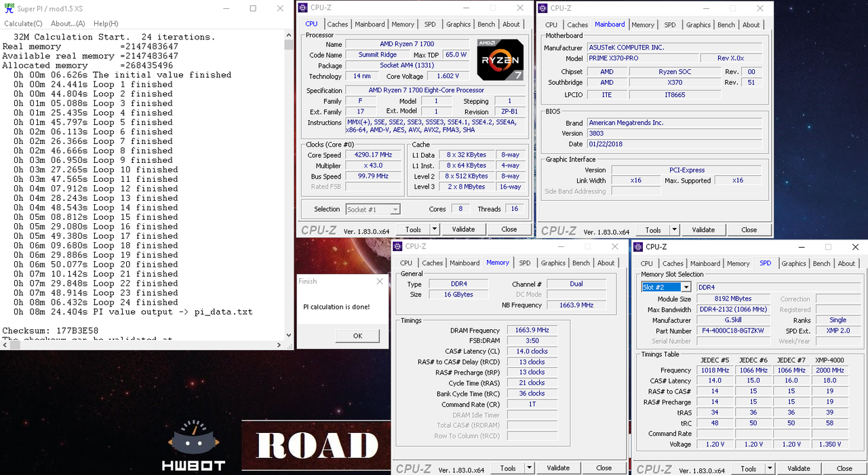This screenshot has width=868, height=475.
Task: Click the XMP-4000 column header
Action: click(829, 360)
